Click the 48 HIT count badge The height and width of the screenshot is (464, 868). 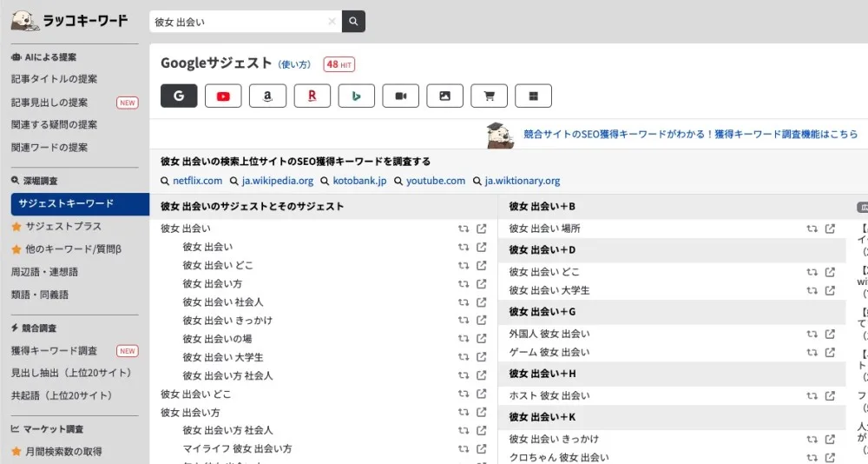[339, 65]
